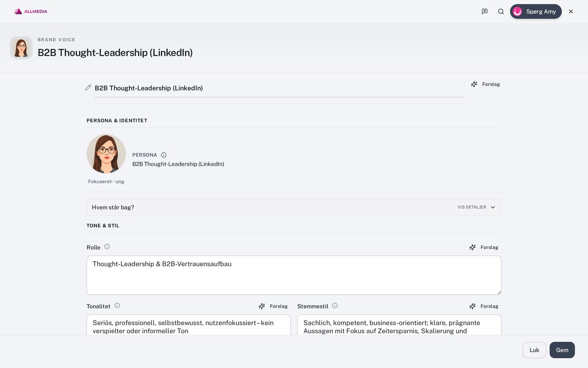Open search via magnifier icon
This screenshot has width=588, height=368.
pyautogui.click(x=501, y=11)
